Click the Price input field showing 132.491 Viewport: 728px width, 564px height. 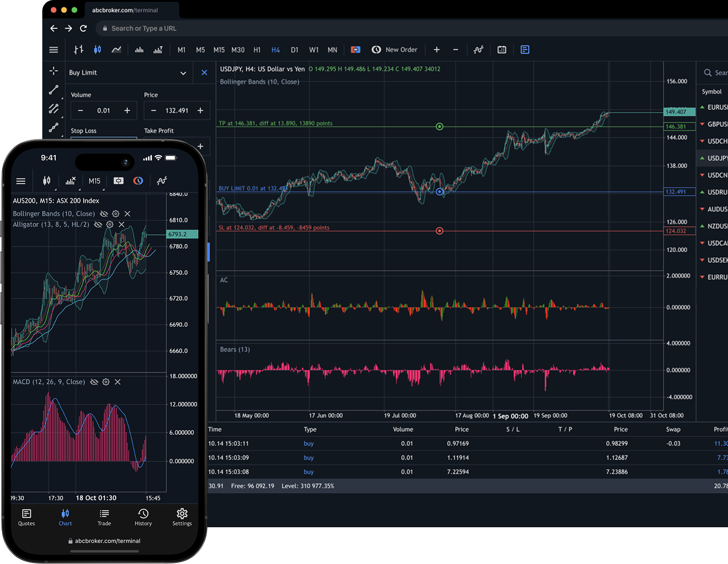pos(176,111)
